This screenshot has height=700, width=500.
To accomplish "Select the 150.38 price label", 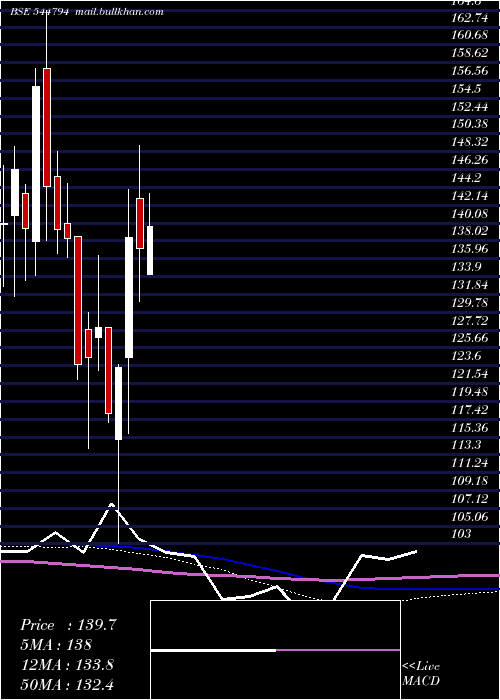I will (470, 125).
